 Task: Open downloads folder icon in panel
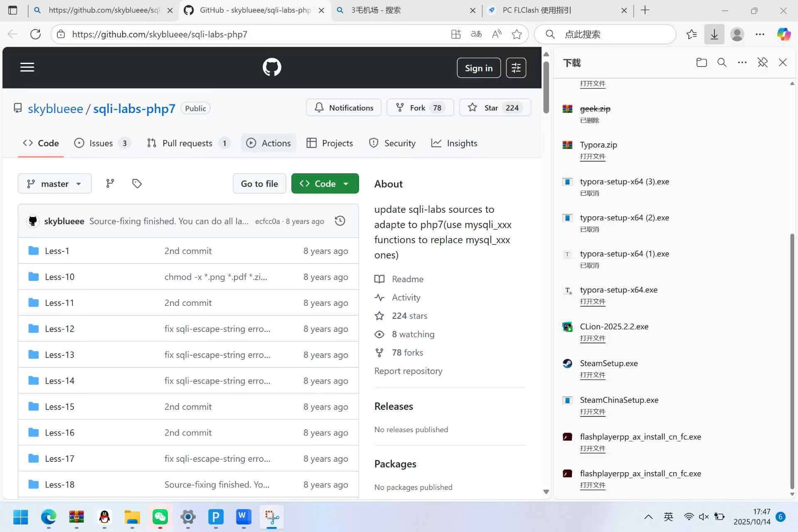pyautogui.click(x=702, y=63)
